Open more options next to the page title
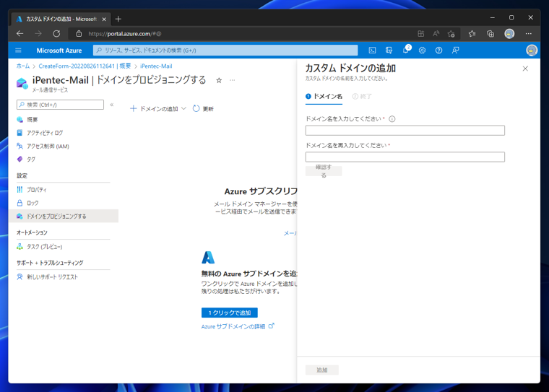Image resolution: width=549 pixels, height=392 pixels. pyautogui.click(x=232, y=80)
